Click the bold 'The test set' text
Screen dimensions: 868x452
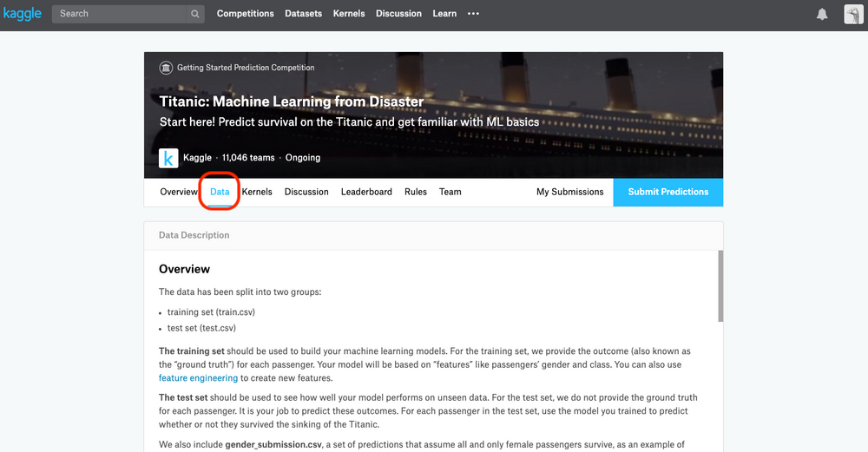[183, 397]
